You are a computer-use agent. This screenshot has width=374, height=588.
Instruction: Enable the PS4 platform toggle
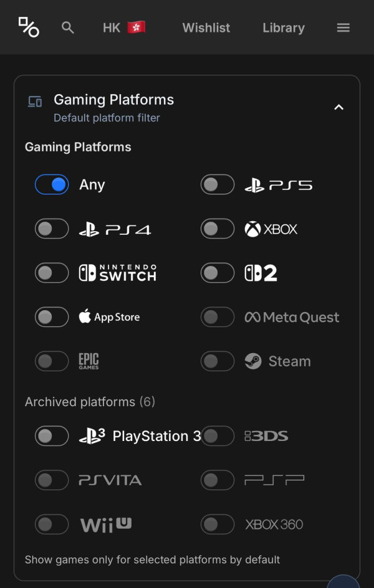(x=52, y=229)
